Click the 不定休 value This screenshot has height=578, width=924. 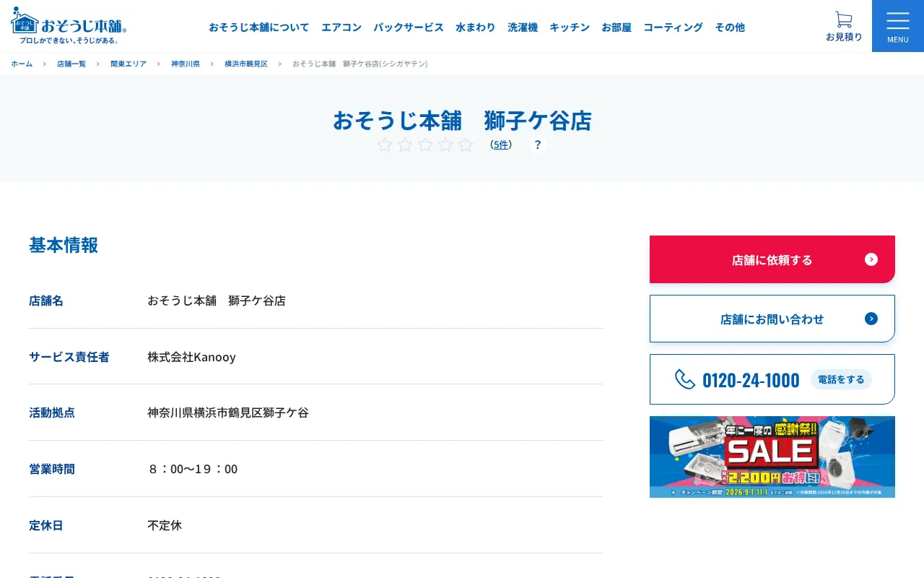pos(165,525)
